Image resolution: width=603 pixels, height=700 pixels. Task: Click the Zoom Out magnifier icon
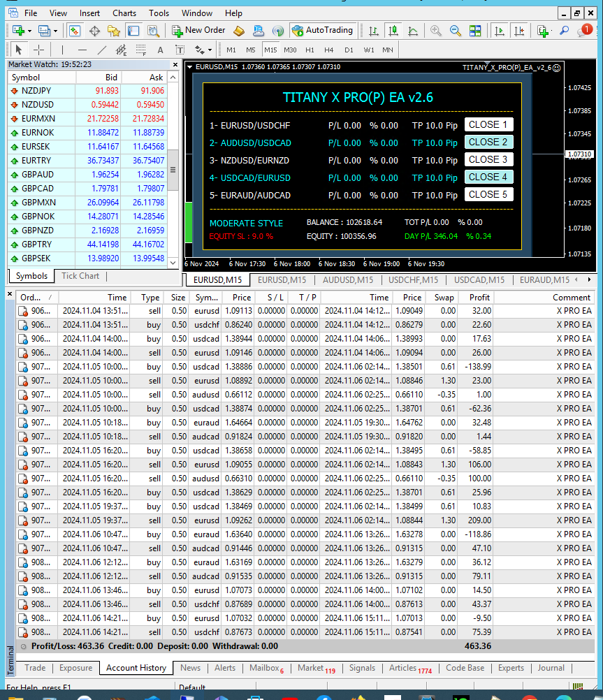click(455, 31)
